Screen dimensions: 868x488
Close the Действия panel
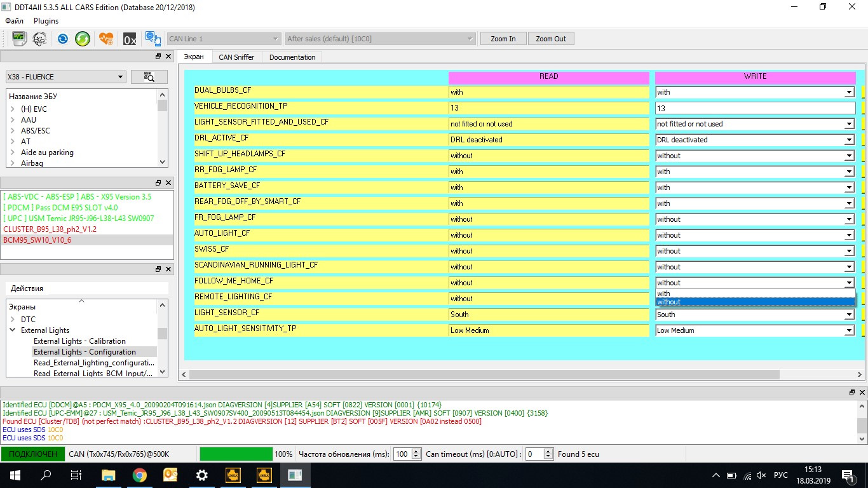click(x=168, y=269)
